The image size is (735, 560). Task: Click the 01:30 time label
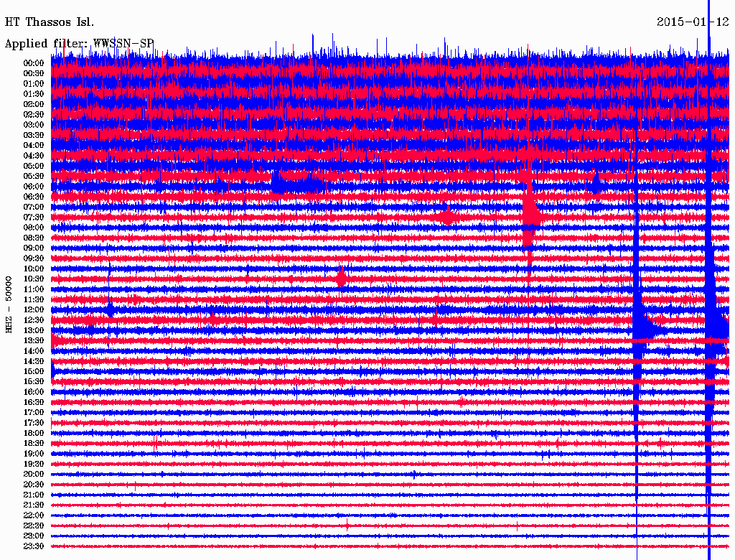pos(34,94)
